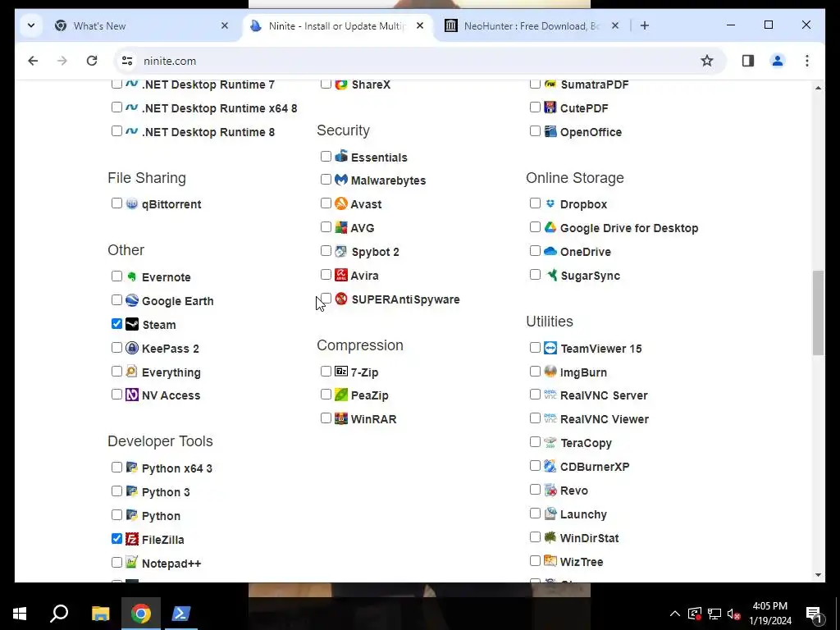Click the Launchy label
This screenshot has height=630, width=840.
[x=583, y=514]
